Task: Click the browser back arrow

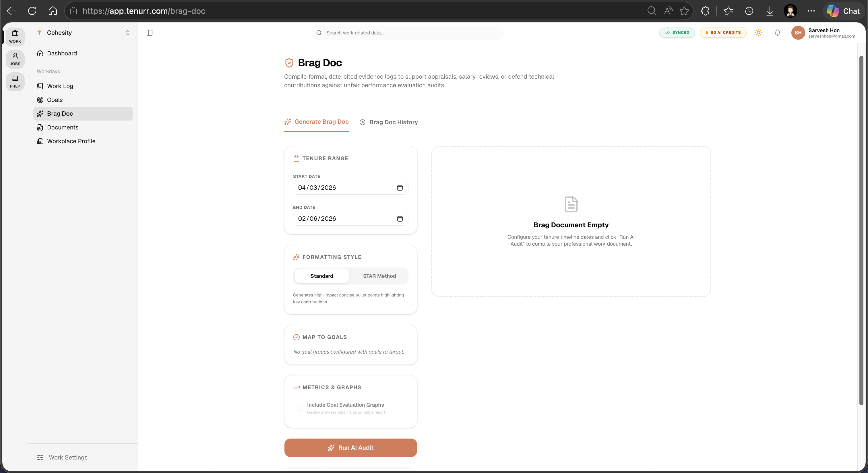Action: [x=11, y=11]
